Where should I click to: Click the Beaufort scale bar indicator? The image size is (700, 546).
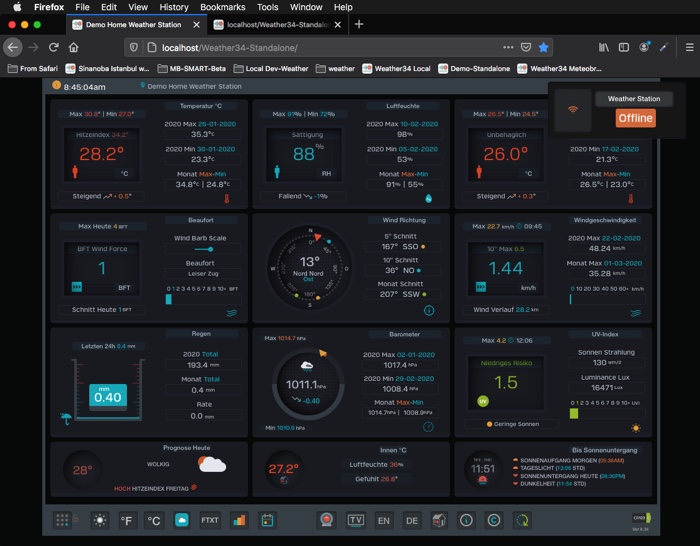tap(202, 300)
